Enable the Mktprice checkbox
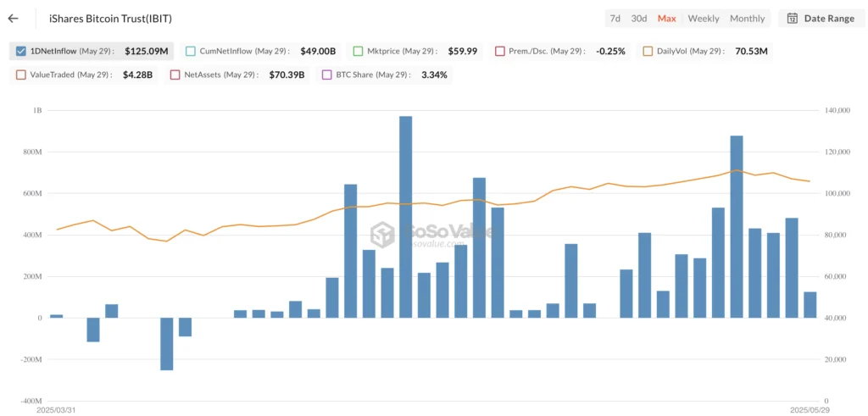 [358, 52]
